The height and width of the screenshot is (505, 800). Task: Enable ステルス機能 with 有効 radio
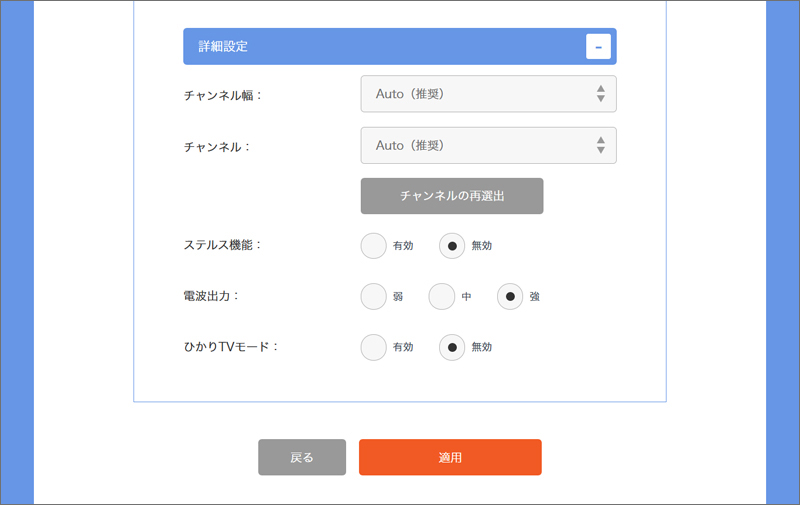tap(373, 246)
